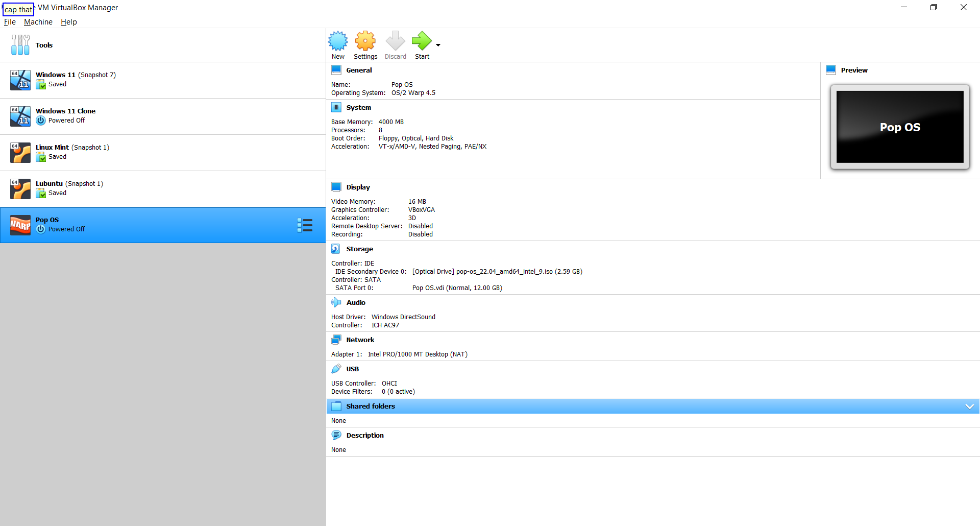This screenshot has width=980, height=526.
Task: Click the Pop OS preview thumbnail
Action: (x=900, y=127)
